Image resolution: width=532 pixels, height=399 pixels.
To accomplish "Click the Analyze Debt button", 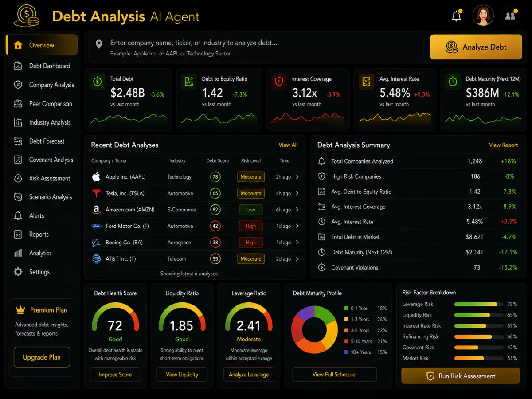I will (x=476, y=47).
